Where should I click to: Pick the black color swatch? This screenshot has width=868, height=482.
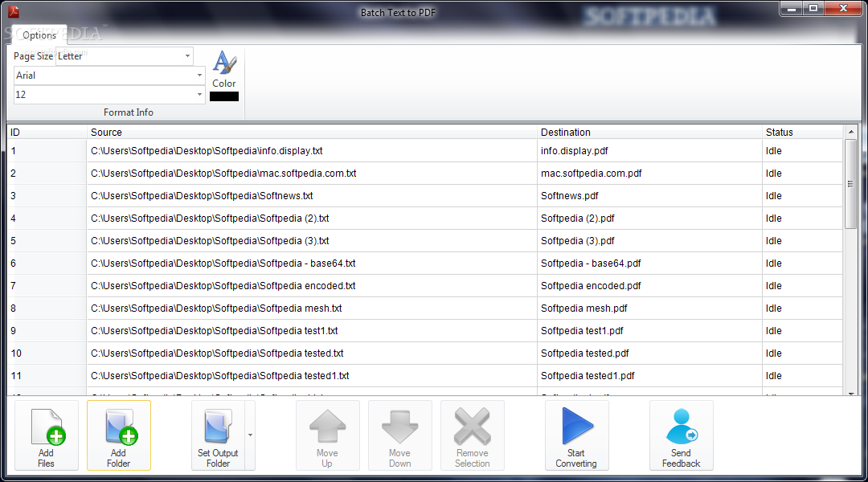[224, 96]
